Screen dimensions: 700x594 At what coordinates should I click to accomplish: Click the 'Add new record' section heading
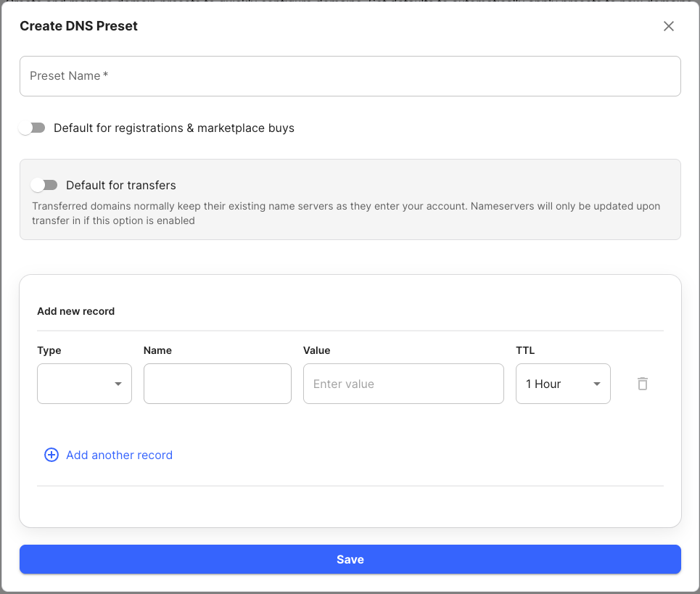pyautogui.click(x=76, y=311)
